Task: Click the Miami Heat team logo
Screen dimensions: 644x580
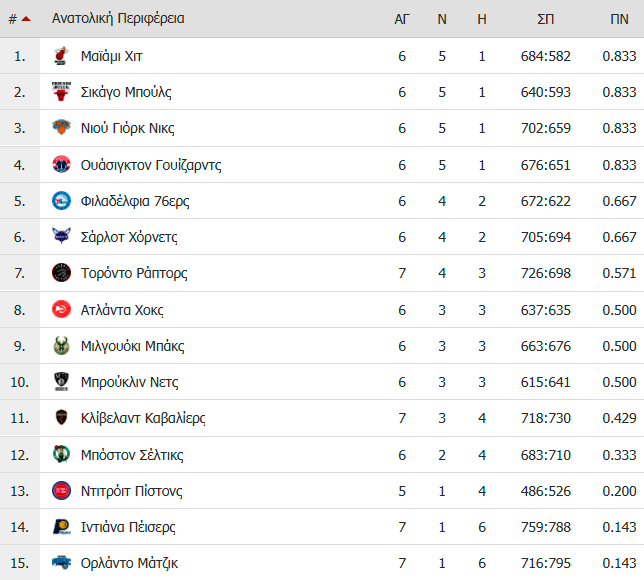Action: coord(61,56)
